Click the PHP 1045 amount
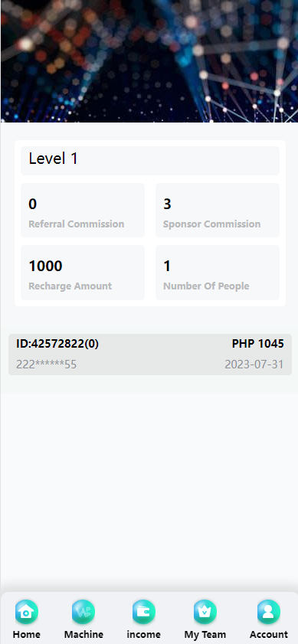This screenshot has height=644, width=298. point(257,344)
